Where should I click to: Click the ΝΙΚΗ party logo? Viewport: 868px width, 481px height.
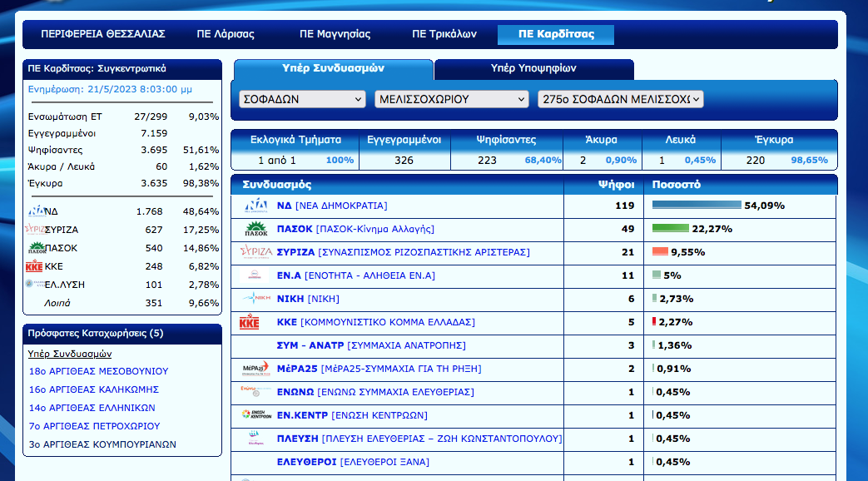[255, 299]
